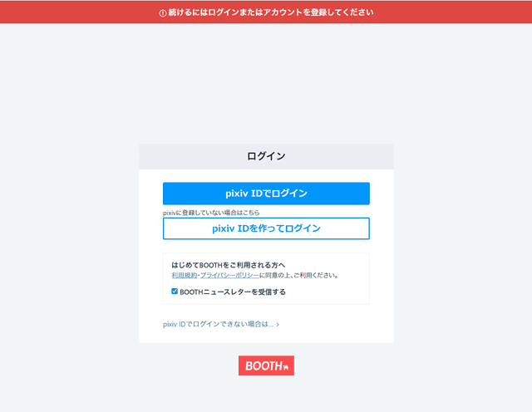This screenshot has height=412, width=532.
Task: Click text はじめてBOOTHをご利用される方へ
Action: pos(229,265)
